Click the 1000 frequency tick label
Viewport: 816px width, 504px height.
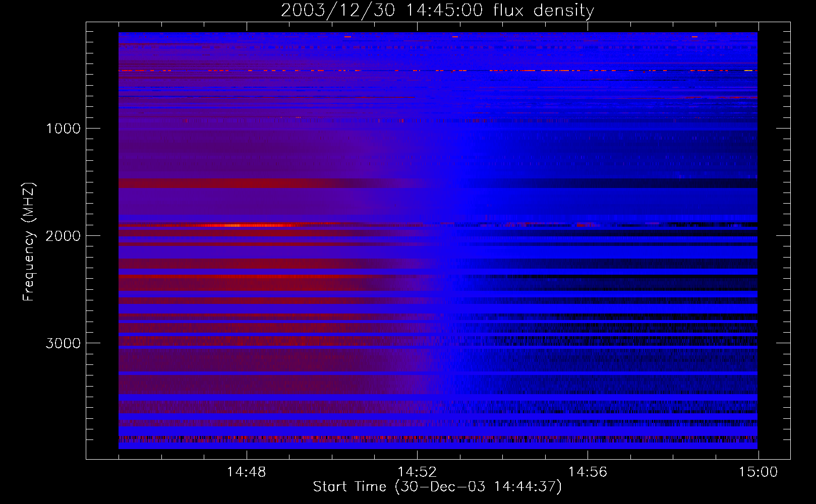(x=63, y=129)
